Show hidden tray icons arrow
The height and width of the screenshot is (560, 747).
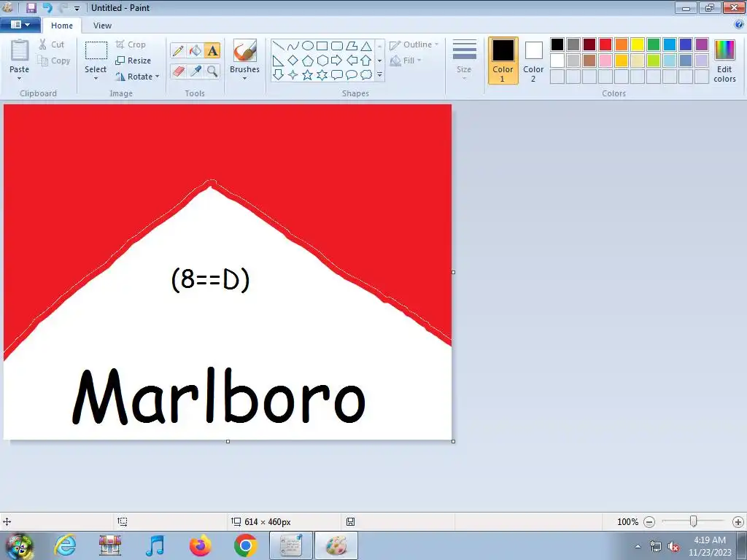(638, 547)
